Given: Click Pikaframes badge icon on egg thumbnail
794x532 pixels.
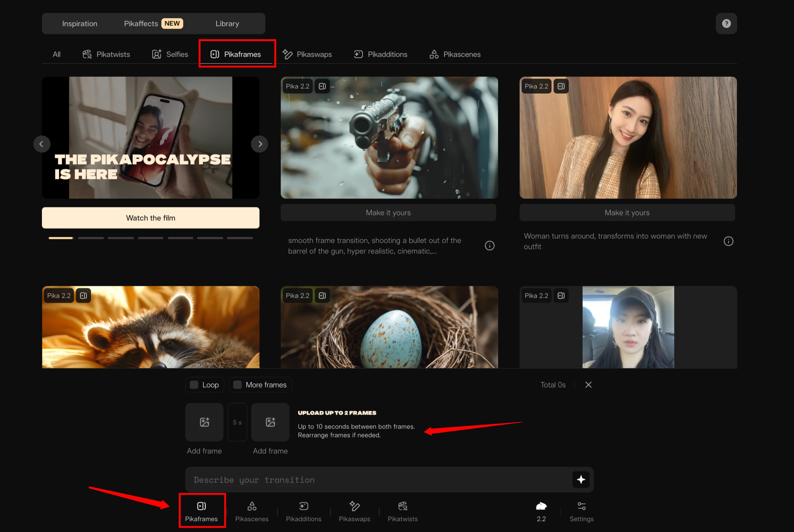Looking at the screenshot, I should 322,295.
